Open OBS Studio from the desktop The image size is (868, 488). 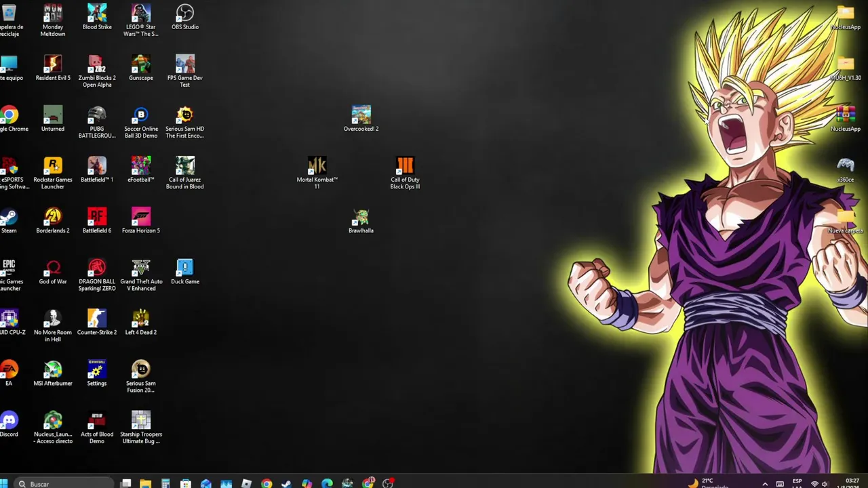(x=185, y=17)
